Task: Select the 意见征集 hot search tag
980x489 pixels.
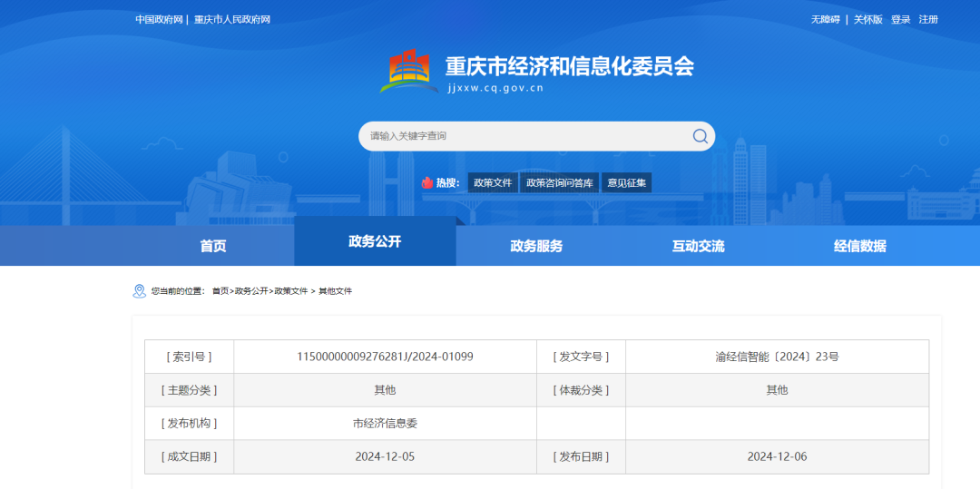Action: pyautogui.click(x=627, y=182)
